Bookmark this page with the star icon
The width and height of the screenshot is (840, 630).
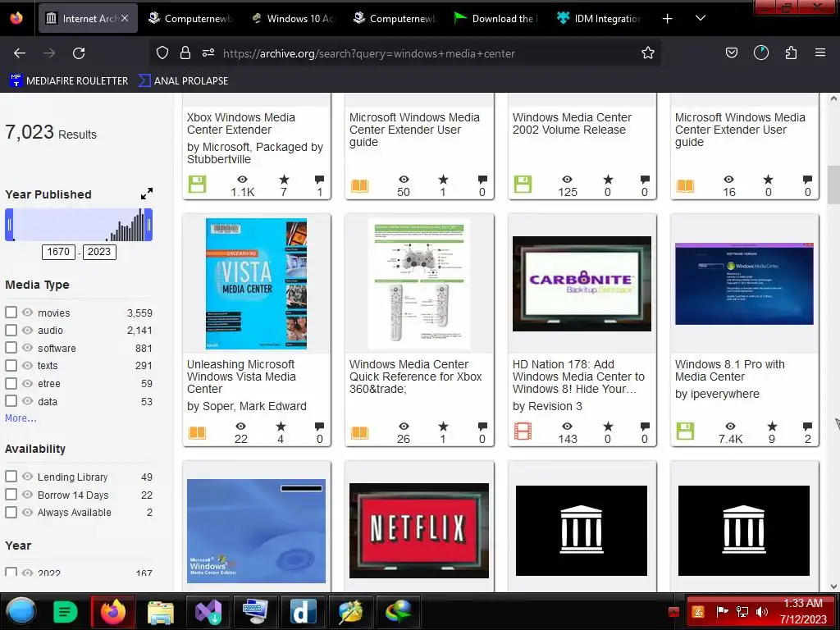pos(648,53)
